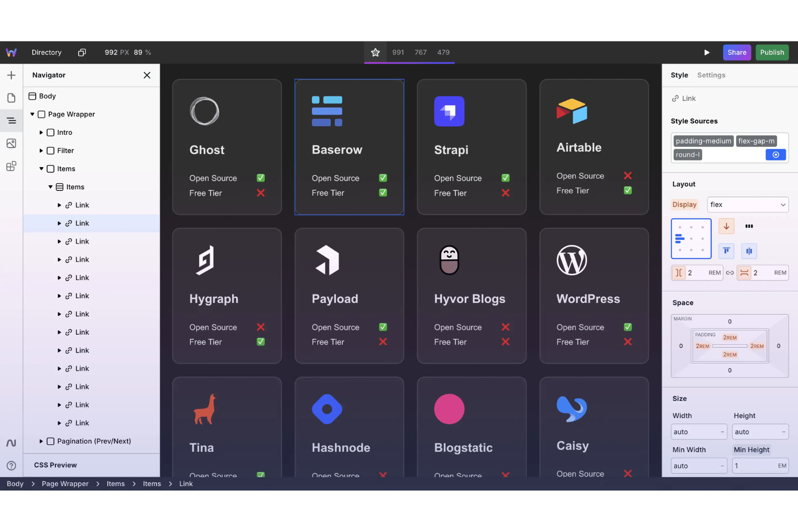
Task: Click the Min Height value field
Action: 760,466
